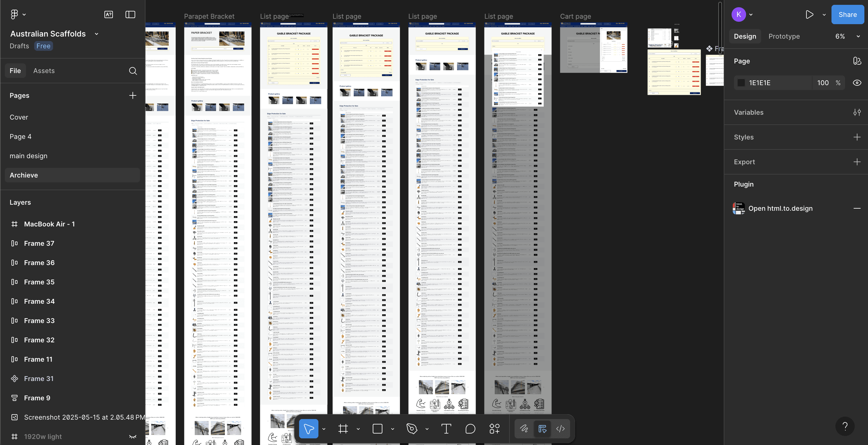Open the Comment tool
The height and width of the screenshot is (445, 868).
(470, 429)
